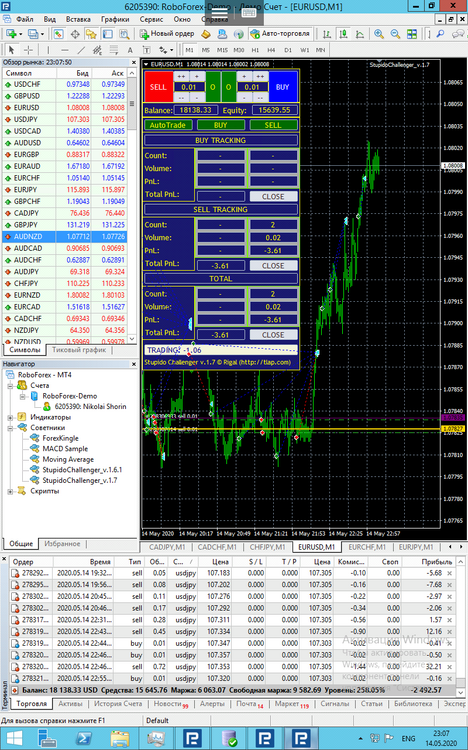The image size is (468, 750).
Task: Toggle the Авто-торговля button
Action: click(x=280, y=34)
